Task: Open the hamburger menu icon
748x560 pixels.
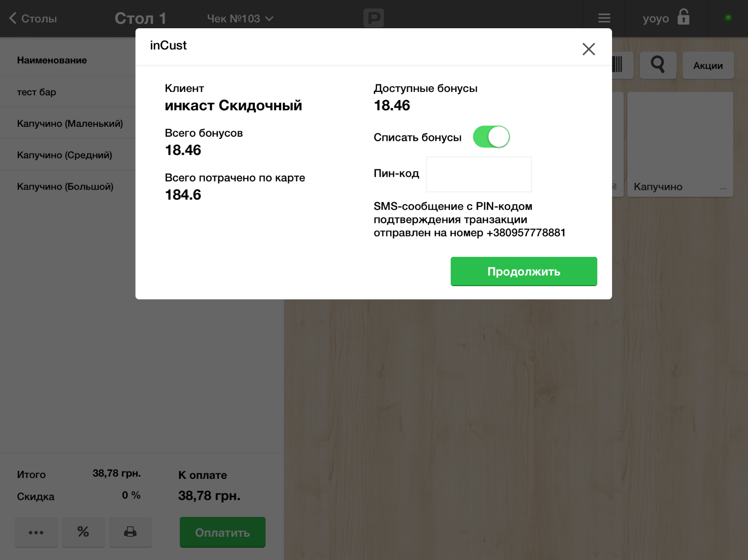Action: click(604, 18)
